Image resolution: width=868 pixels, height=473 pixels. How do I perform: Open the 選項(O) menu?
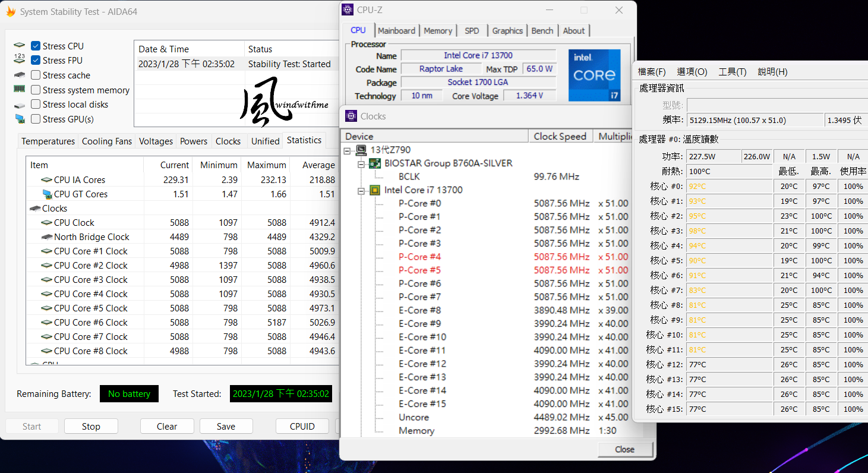point(692,71)
